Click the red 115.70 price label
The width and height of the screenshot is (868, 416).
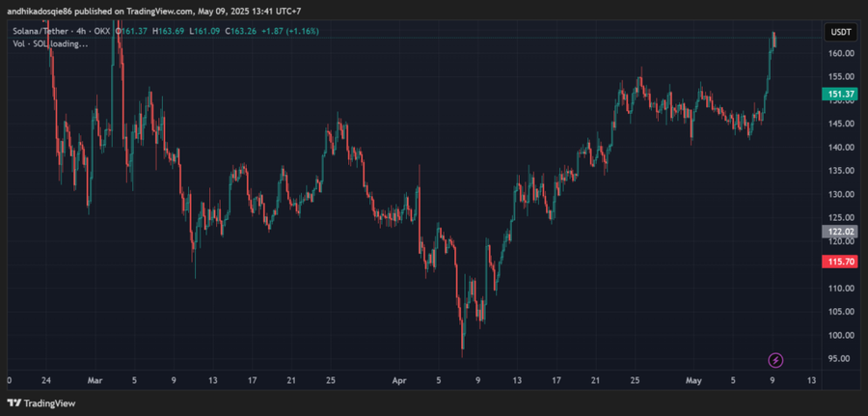click(x=839, y=262)
